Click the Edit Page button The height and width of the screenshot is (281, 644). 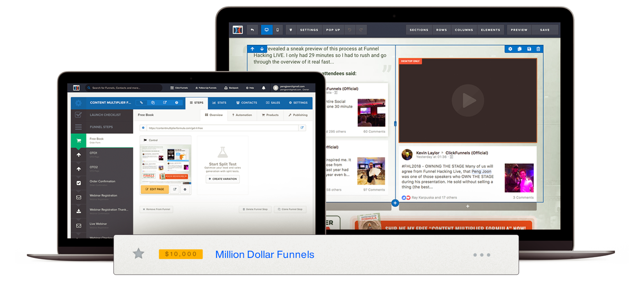coord(155,189)
